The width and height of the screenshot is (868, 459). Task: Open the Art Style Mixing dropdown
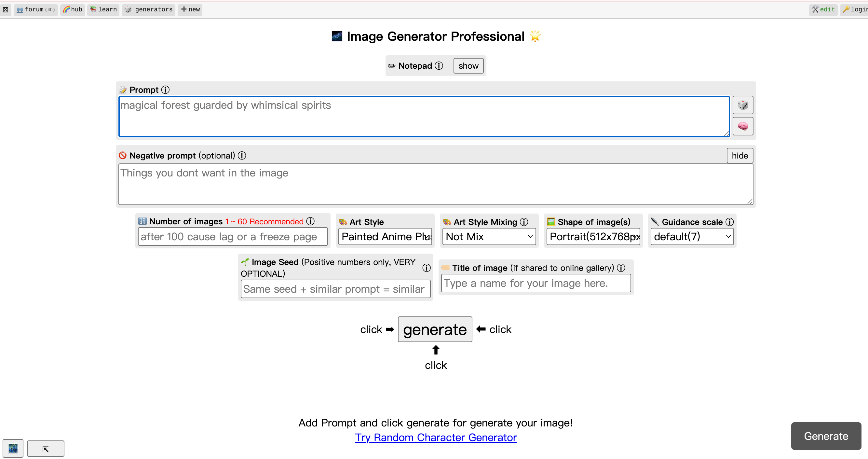[489, 236]
